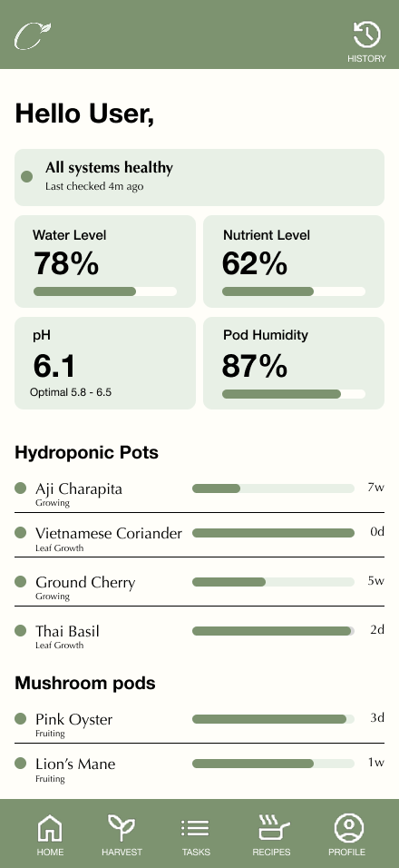Click the All systems healthy status dot
Image resolution: width=399 pixels, height=868 pixels.
26,177
